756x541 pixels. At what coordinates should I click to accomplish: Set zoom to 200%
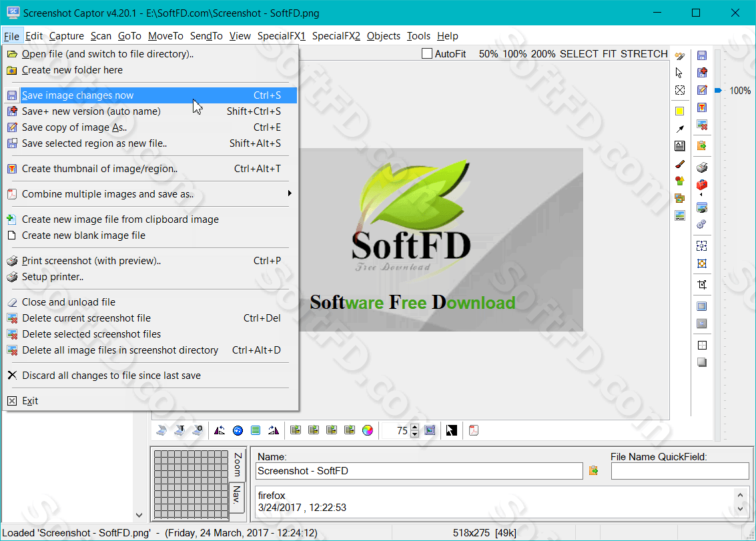click(543, 54)
